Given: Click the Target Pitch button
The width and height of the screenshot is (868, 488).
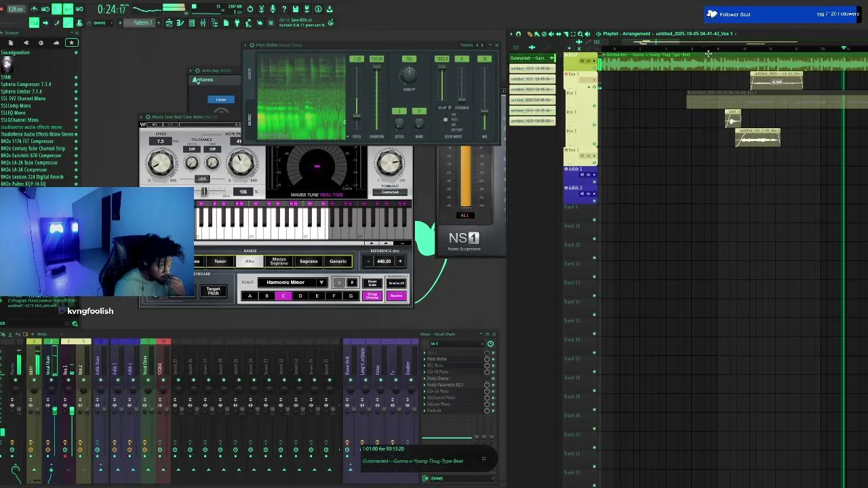Looking at the screenshot, I should (x=213, y=291).
